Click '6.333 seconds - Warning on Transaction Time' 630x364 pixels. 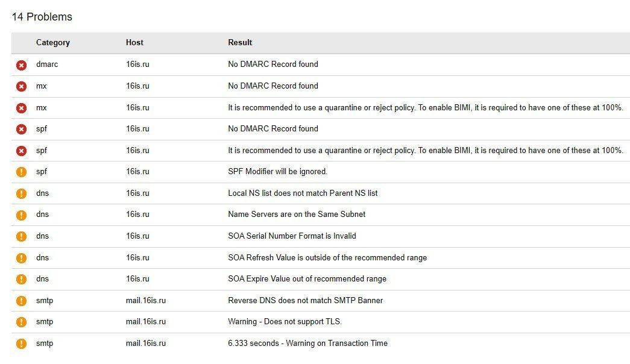[x=307, y=344]
